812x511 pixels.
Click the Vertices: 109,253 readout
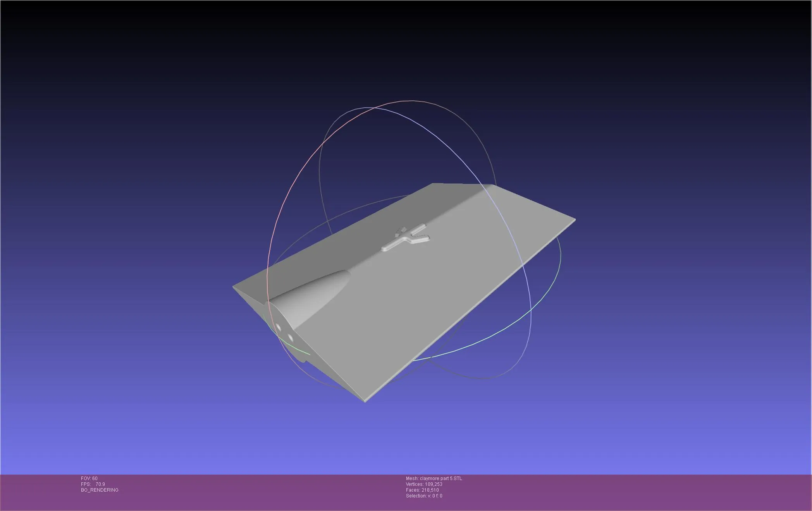click(424, 484)
